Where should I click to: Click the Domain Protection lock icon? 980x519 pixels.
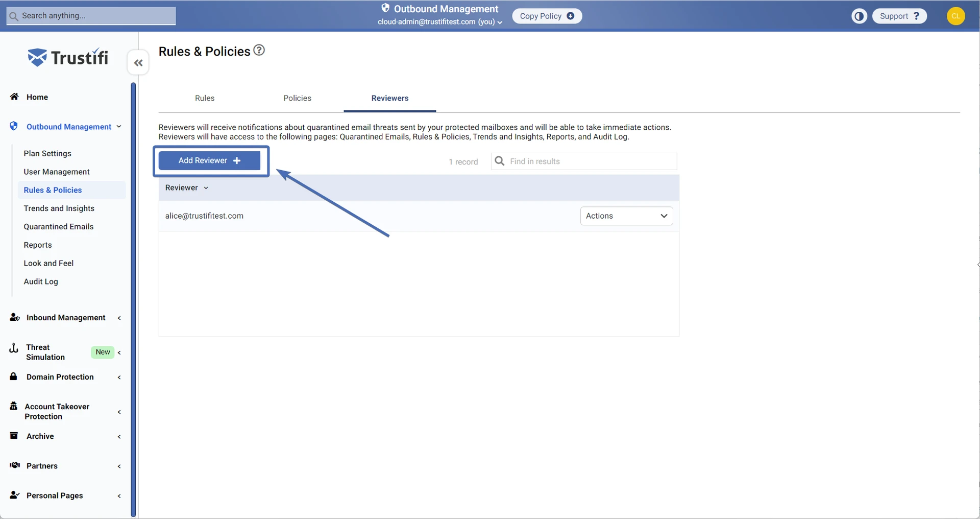tap(14, 376)
